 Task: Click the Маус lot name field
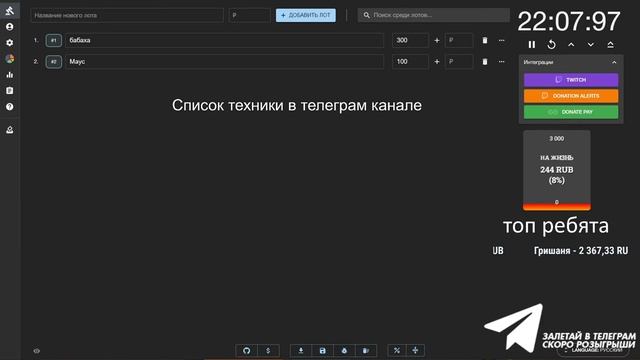tap(224, 62)
